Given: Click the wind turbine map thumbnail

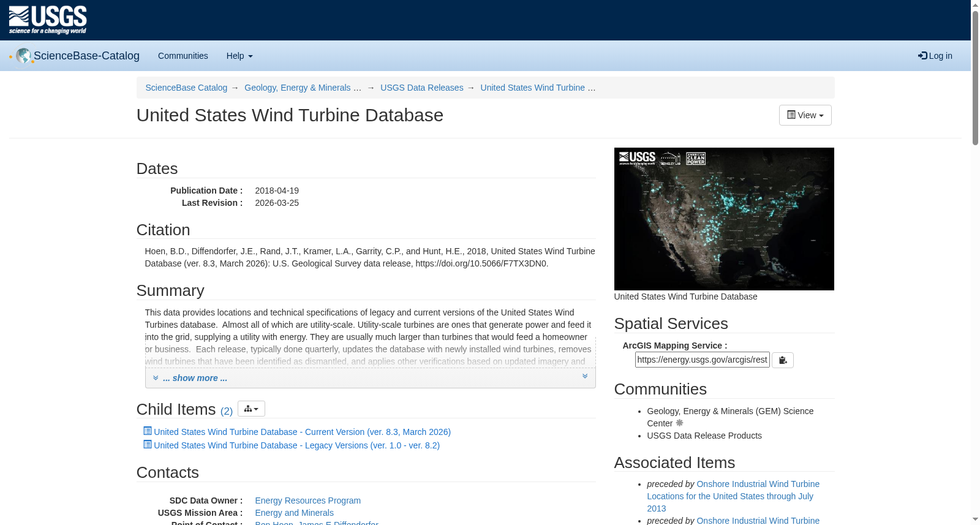Looking at the screenshot, I should [724, 219].
